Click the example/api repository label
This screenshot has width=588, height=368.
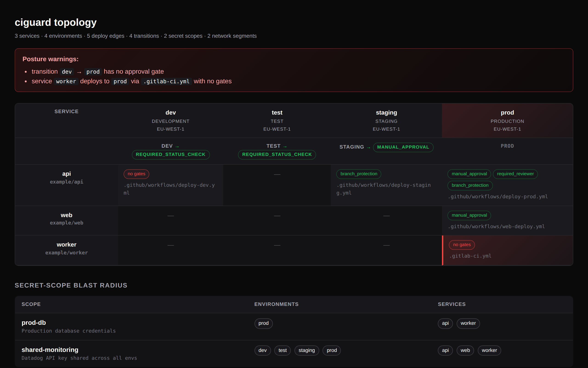tap(66, 182)
